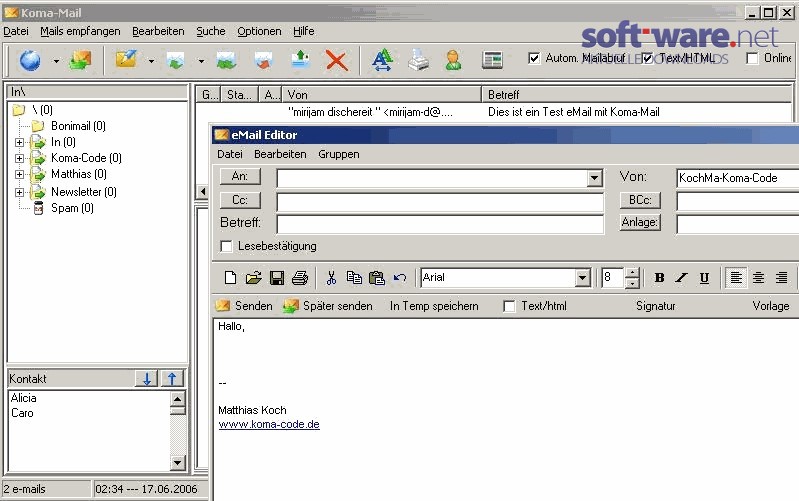Click the An: recipient button
The image size is (799, 501).
[x=240, y=176]
